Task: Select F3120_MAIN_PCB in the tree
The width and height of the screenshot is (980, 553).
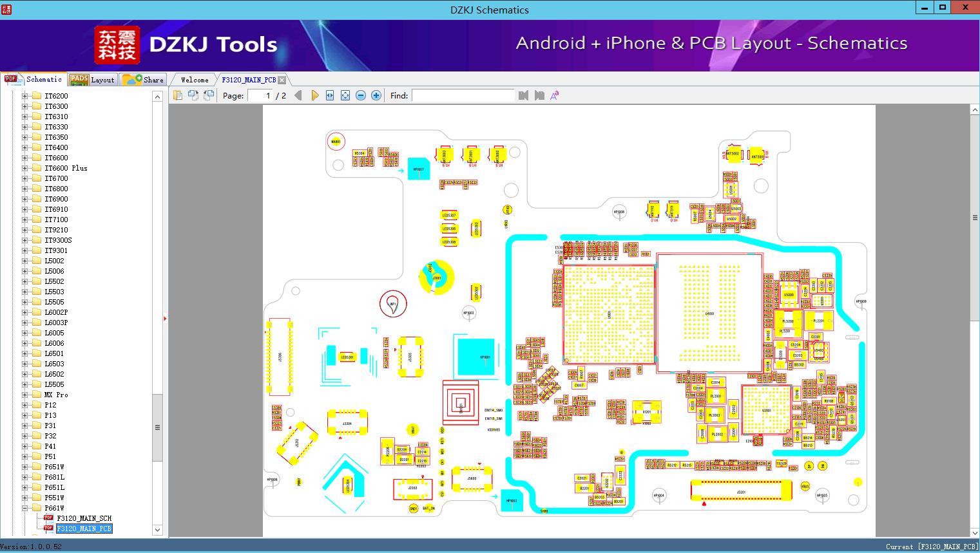Action: 84,529
